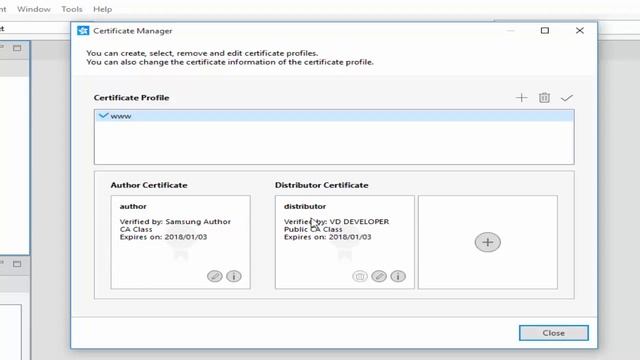
Task: Remove distributor certificate via trash icon
Action: [x=360, y=276]
